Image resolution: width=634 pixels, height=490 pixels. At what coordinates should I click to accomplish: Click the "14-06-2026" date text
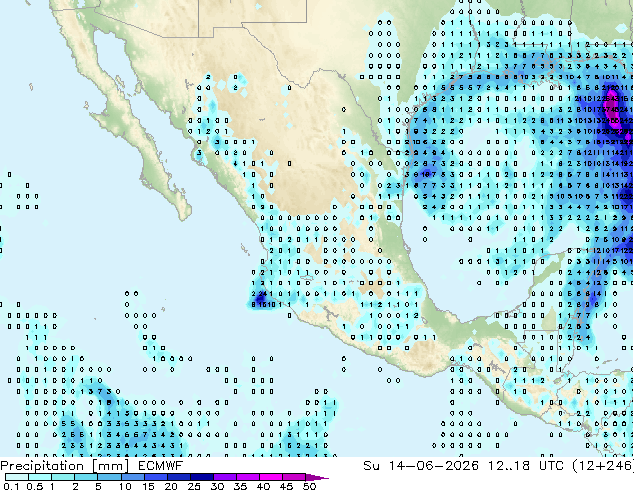(x=433, y=466)
